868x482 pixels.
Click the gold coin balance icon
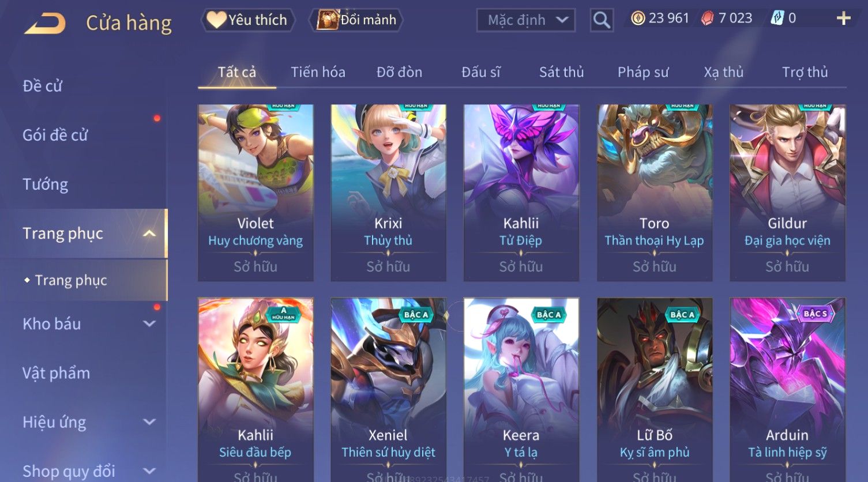pos(638,18)
